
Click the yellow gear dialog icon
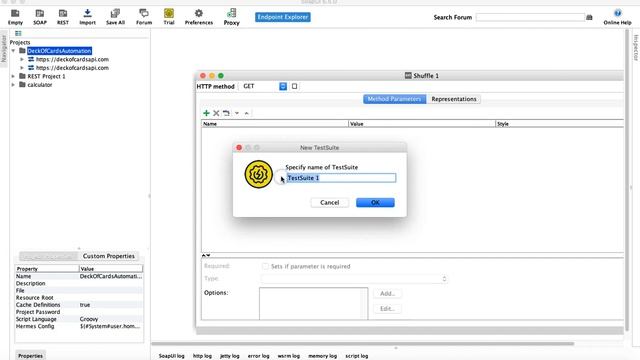pyautogui.click(x=258, y=174)
